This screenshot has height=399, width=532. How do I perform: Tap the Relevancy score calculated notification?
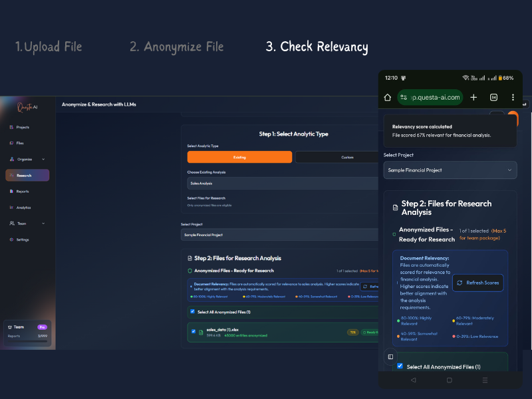pos(450,131)
